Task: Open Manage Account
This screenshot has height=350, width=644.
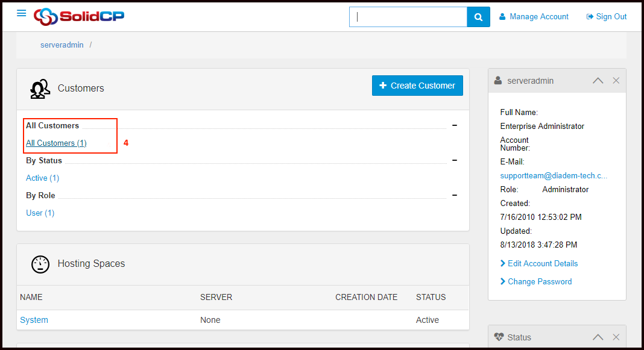Action: [534, 17]
